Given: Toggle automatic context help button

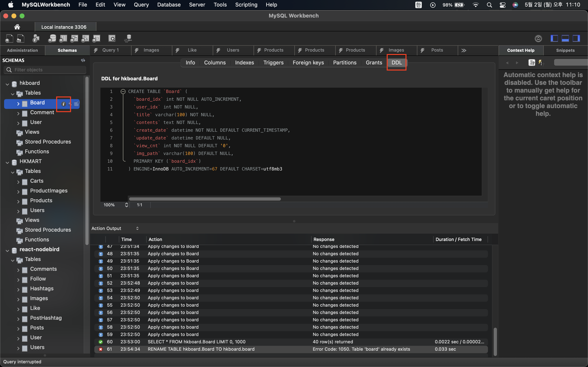Looking at the screenshot, I should (540, 63).
